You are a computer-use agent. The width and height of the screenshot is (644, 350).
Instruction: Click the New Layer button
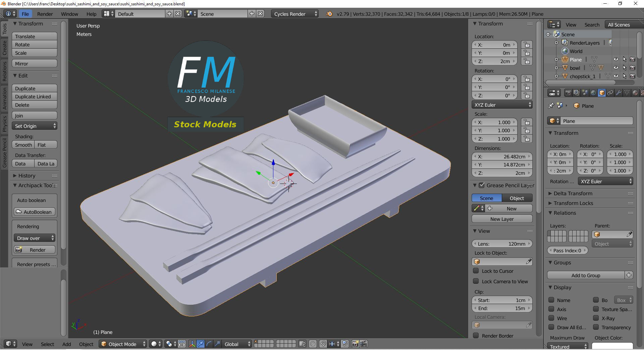coord(502,219)
